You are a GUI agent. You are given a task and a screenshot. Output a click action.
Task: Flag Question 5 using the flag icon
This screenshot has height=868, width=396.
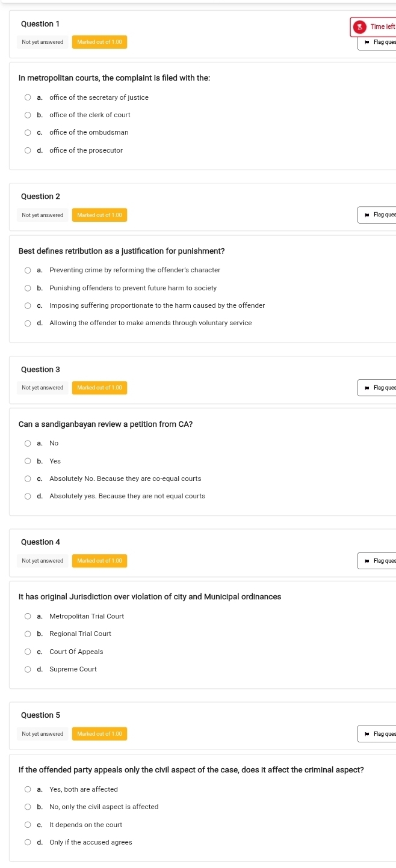pos(379,733)
